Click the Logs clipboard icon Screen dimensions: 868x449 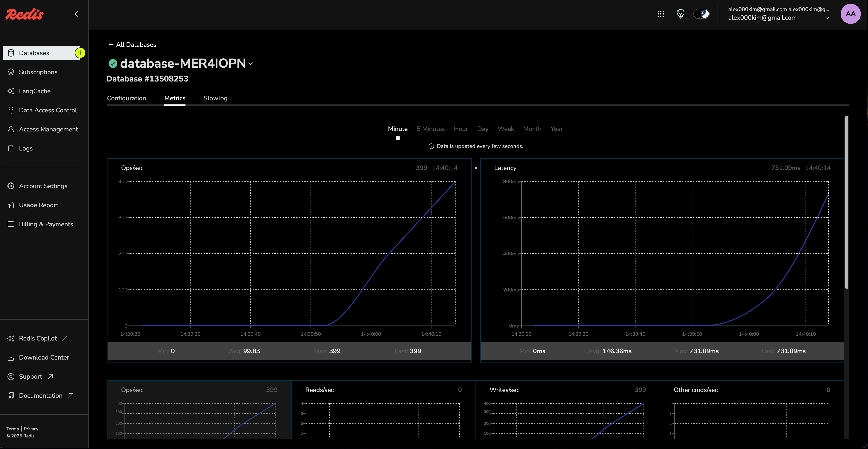click(11, 148)
